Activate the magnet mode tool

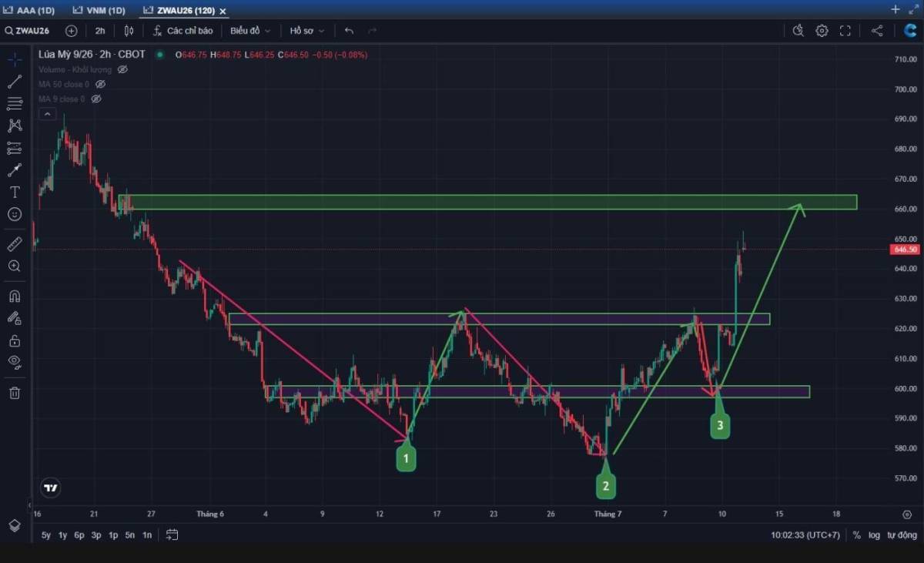(x=15, y=297)
